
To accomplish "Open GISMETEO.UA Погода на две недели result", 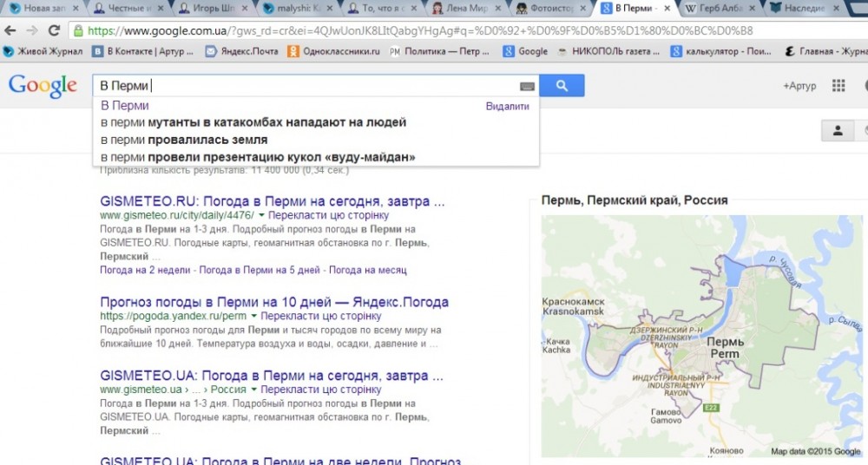I will [280, 462].
